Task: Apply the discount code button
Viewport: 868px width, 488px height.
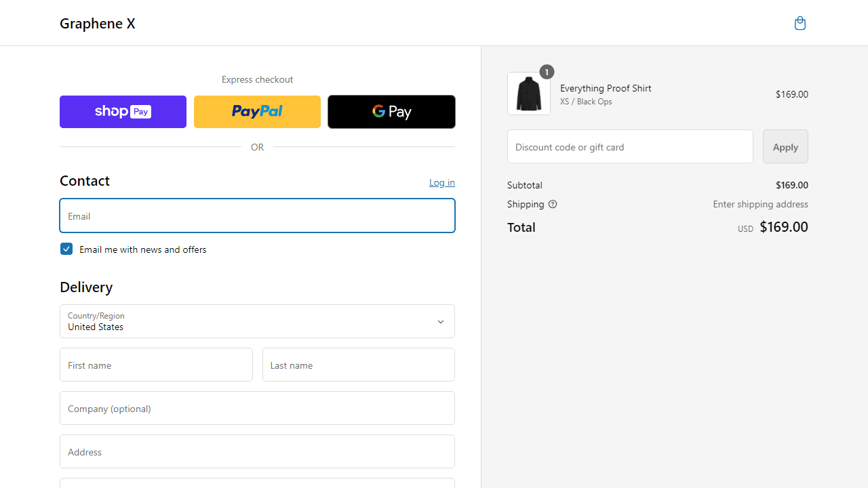Action: [x=785, y=146]
